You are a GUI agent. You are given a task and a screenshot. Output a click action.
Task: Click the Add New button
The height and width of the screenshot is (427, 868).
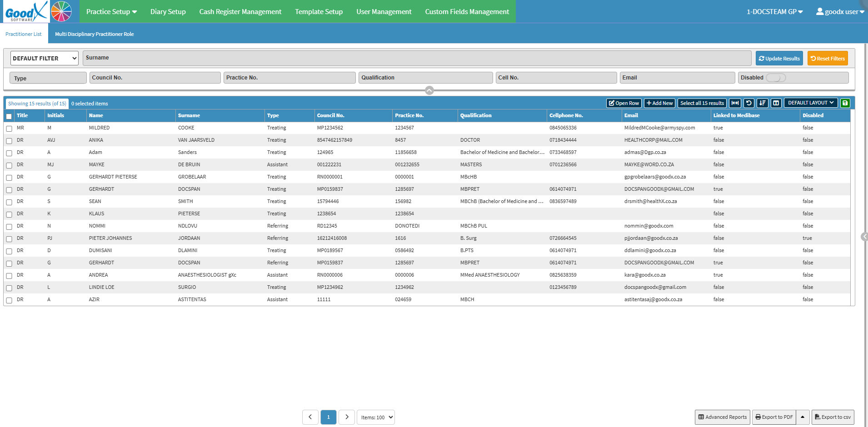(659, 103)
